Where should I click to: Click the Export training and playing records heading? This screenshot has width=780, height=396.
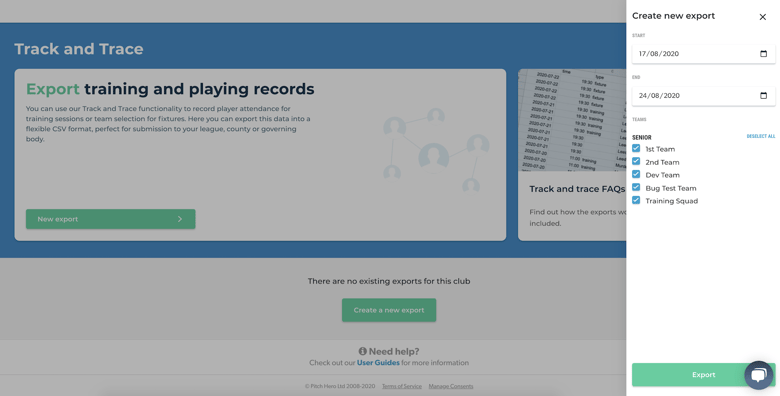(x=170, y=89)
